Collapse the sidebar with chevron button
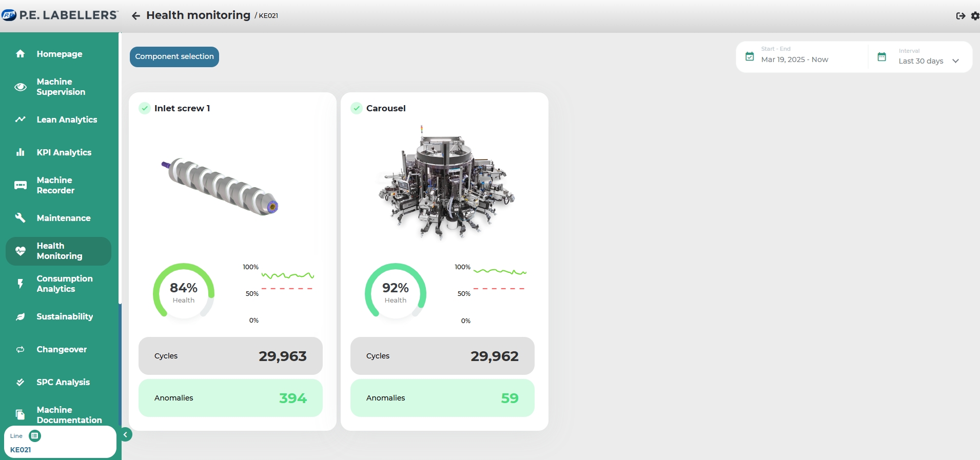Image resolution: width=980 pixels, height=460 pixels. [x=125, y=435]
